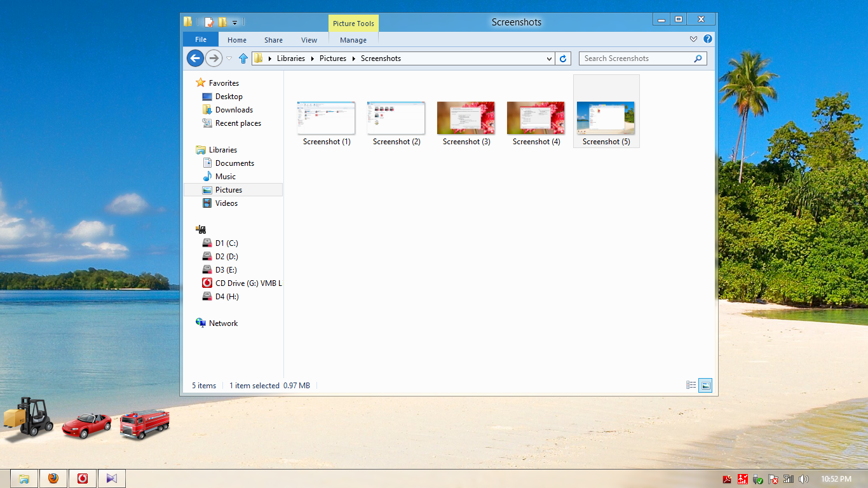Viewport: 868px width, 488px height.
Task: Select large thumbnails view icon in status bar
Action: click(705, 384)
